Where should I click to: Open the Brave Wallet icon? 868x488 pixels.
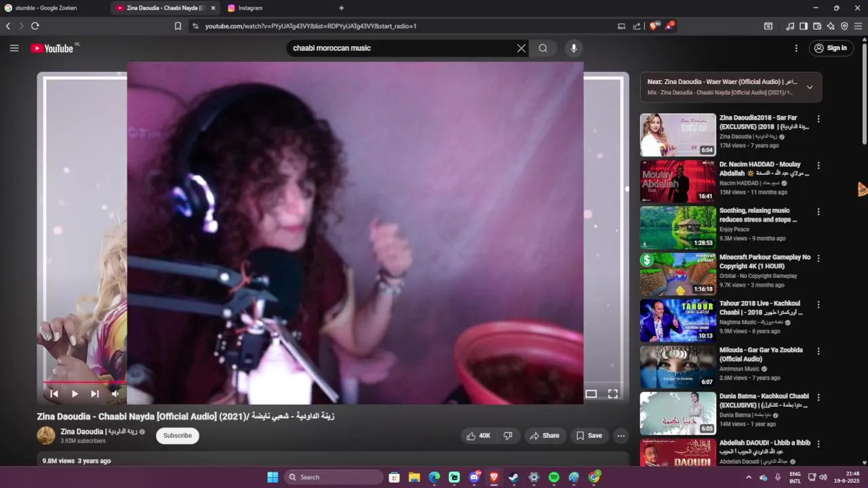coord(817,26)
